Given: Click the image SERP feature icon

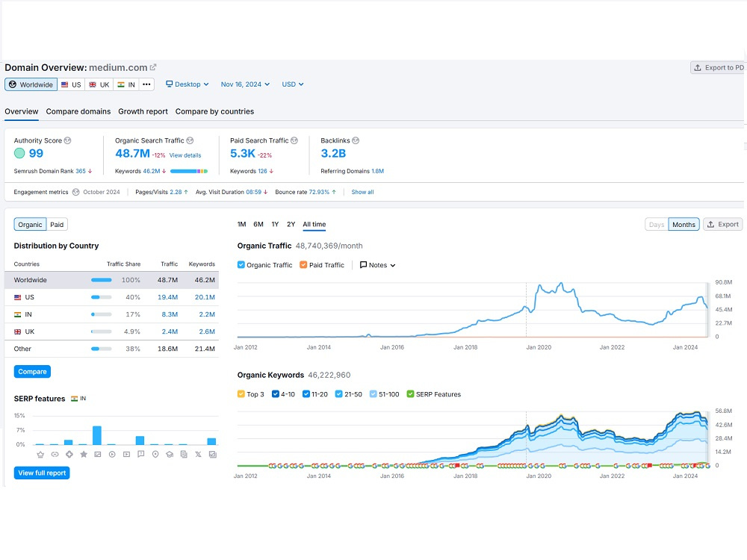Looking at the screenshot, I should pyautogui.click(x=98, y=454).
